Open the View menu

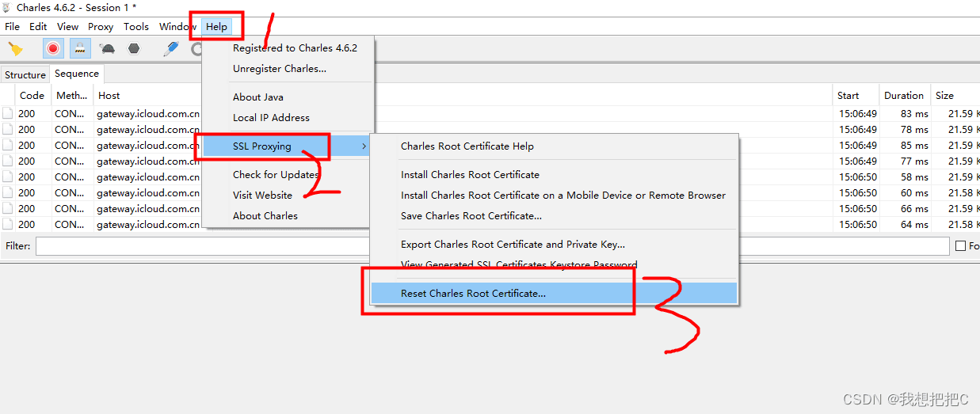pos(67,26)
